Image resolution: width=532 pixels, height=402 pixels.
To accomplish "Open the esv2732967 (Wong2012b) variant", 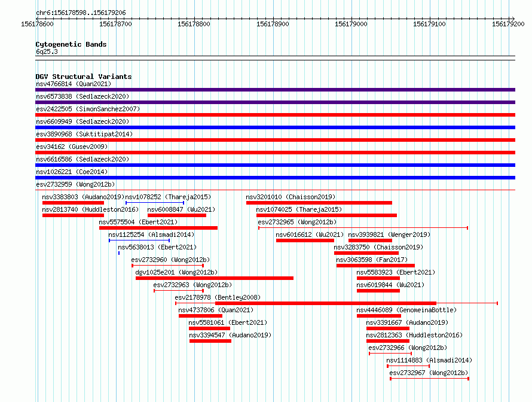I will pyautogui.click(x=429, y=373).
